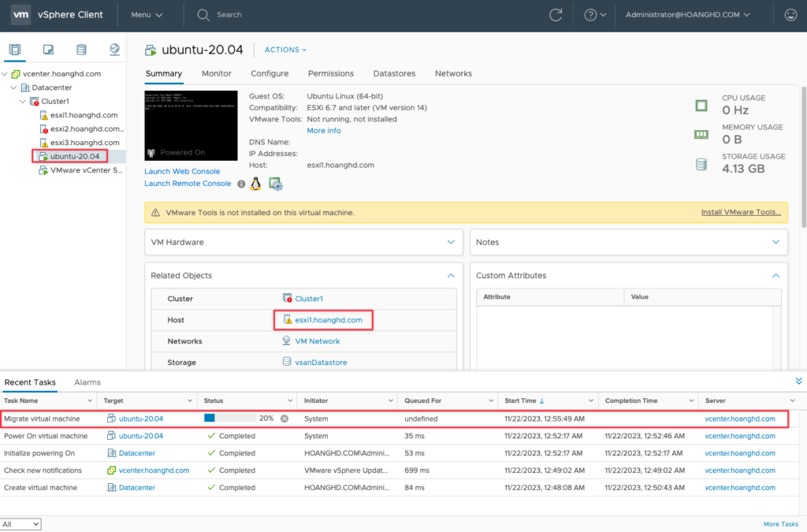Select esxi2.hoanghd.com in inventory tree
The height and width of the screenshot is (532, 807).
point(87,129)
